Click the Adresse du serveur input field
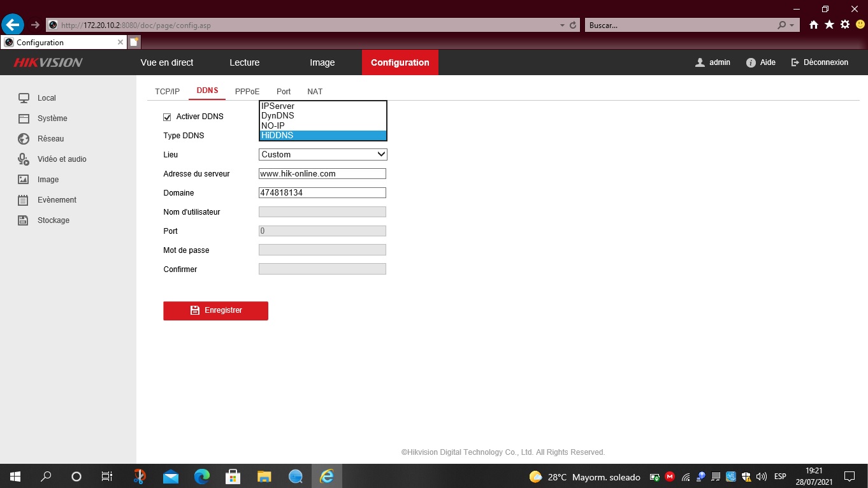Screen dimensions: 868x488 pos(322,174)
